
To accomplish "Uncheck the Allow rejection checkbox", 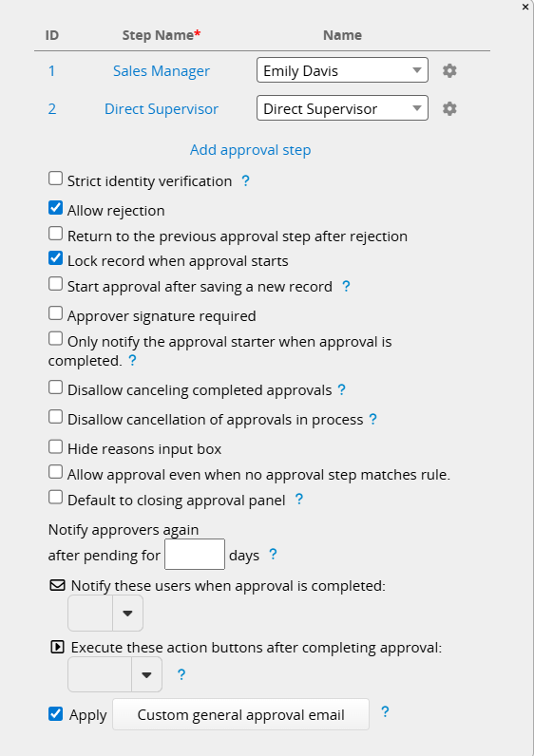I will (x=55, y=208).
